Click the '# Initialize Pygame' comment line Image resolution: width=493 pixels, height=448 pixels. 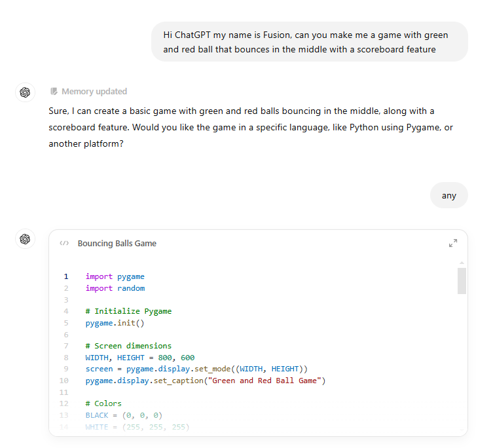[x=128, y=311]
